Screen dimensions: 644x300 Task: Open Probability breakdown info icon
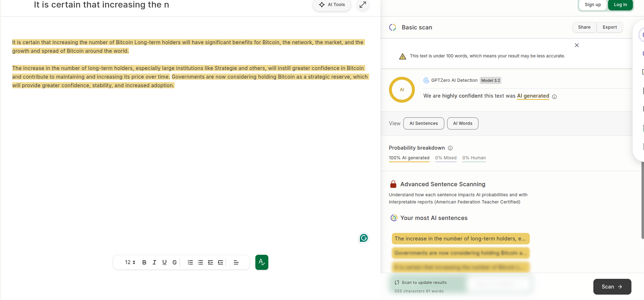coord(450,148)
